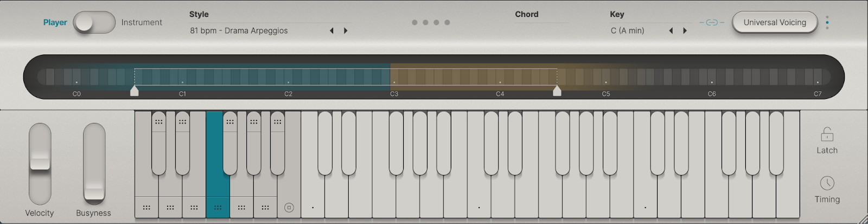
Task: Step to previous key with left arrow
Action: 671,31
